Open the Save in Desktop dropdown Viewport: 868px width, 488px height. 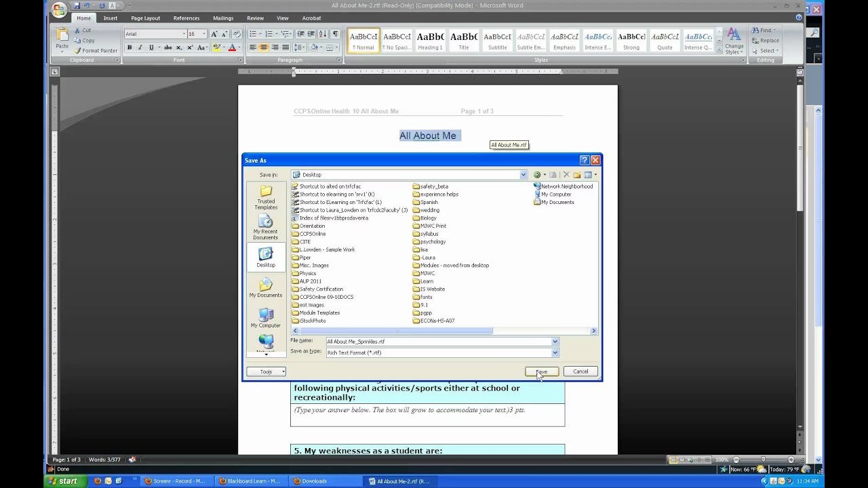523,175
